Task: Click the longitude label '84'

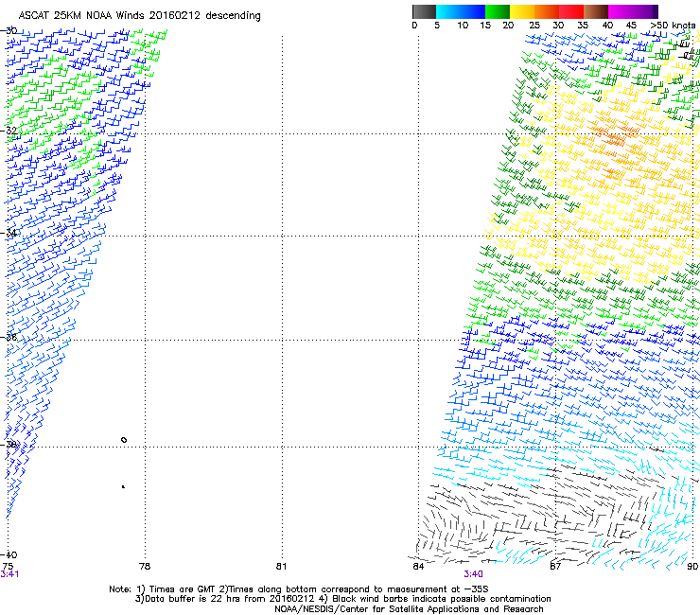Action: click(418, 566)
